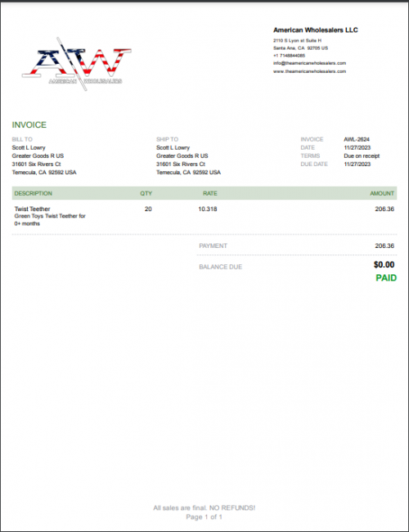This screenshot has width=409, height=532.
Task: Click the DUE DATE label
Action: pos(314,164)
